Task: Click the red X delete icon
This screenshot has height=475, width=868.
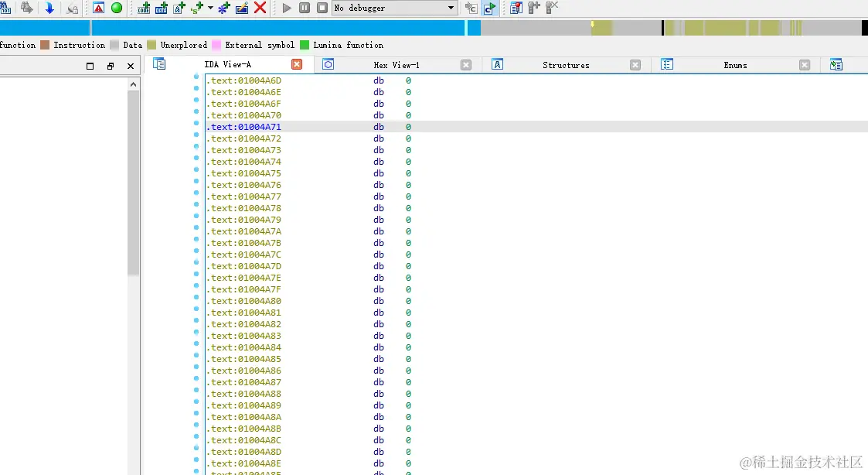Action: (260, 8)
